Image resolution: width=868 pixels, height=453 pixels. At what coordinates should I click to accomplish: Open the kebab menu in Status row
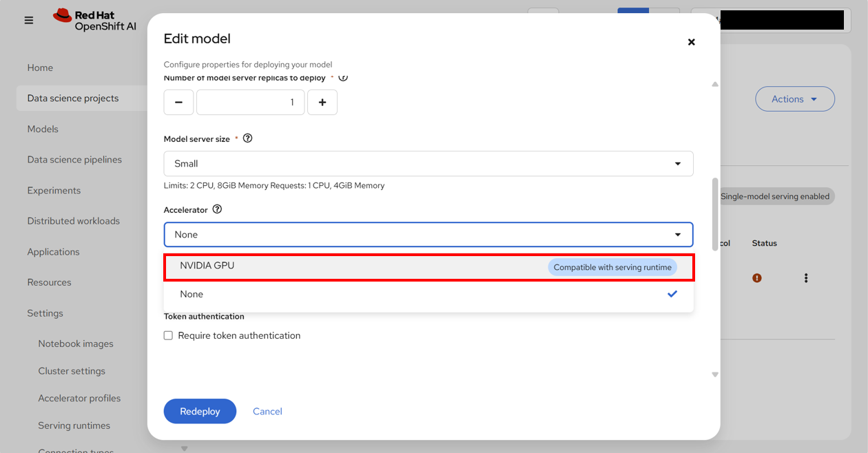pyautogui.click(x=806, y=278)
